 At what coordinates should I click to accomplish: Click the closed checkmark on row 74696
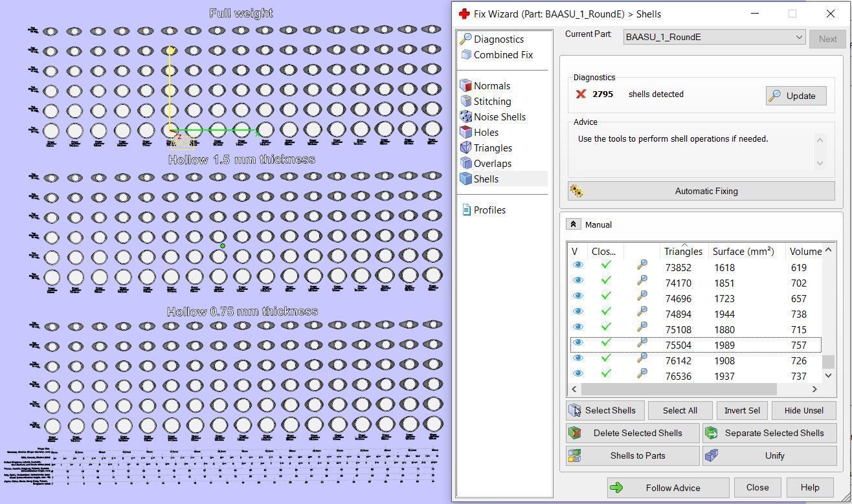(606, 296)
